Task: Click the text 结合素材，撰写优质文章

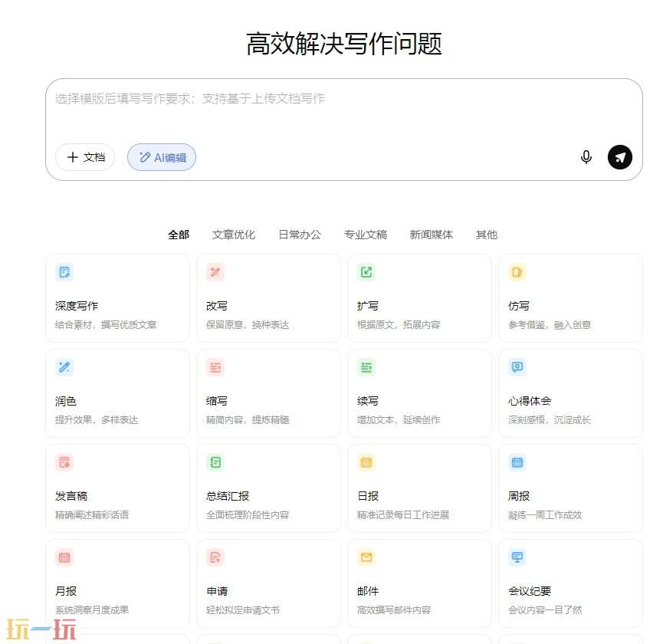Action: point(106,325)
